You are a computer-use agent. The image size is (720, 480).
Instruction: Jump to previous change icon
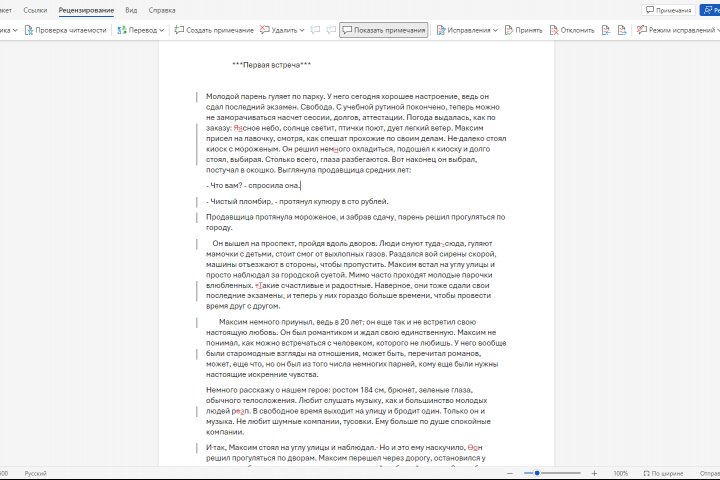606,30
